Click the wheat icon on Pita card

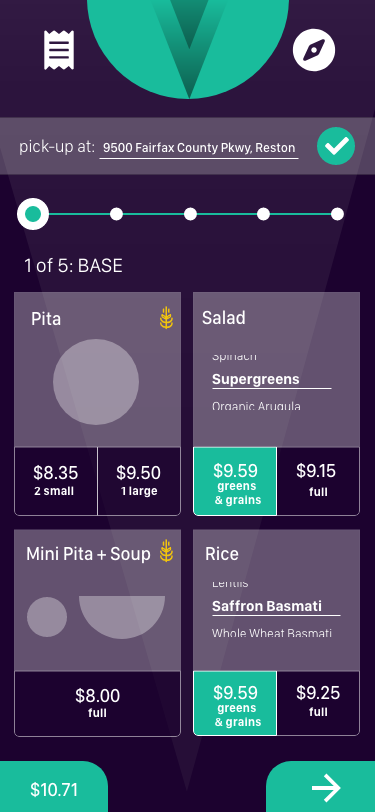(x=166, y=317)
